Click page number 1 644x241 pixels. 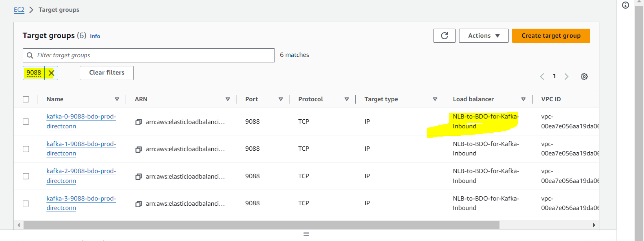click(x=554, y=76)
